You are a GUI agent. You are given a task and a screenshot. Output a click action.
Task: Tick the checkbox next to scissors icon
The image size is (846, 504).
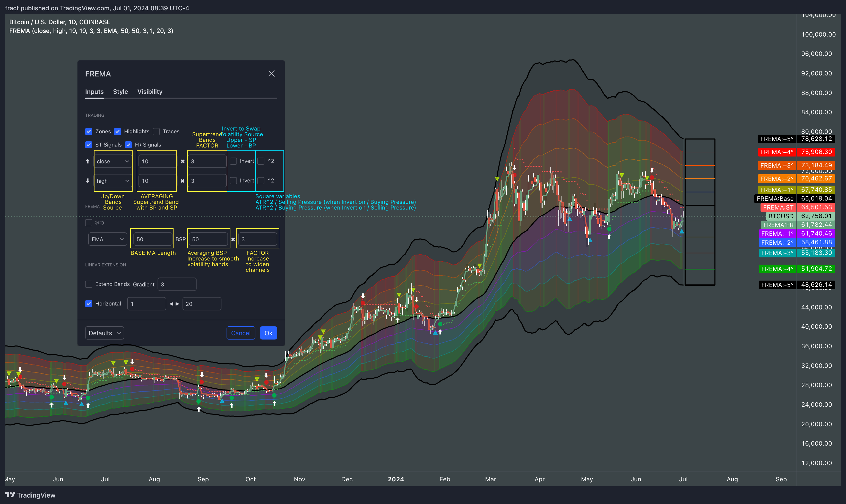tap(89, 222)
